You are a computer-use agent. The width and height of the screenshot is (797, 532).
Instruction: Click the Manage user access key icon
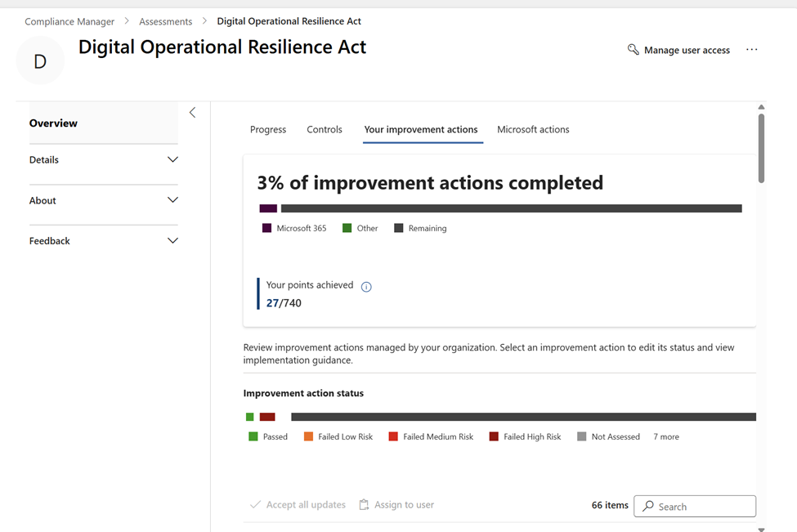tap(633, 50)
